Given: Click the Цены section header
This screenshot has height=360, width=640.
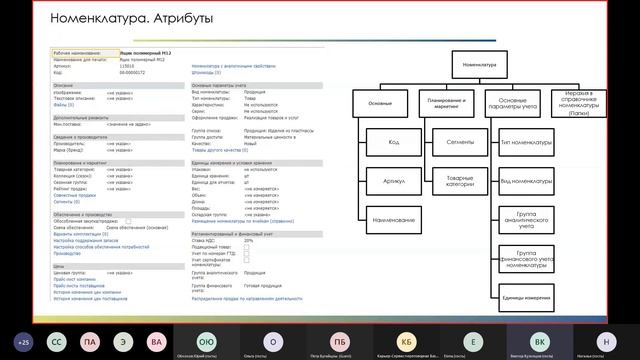Looking at the screenshot, I should [x=118, y=267].
